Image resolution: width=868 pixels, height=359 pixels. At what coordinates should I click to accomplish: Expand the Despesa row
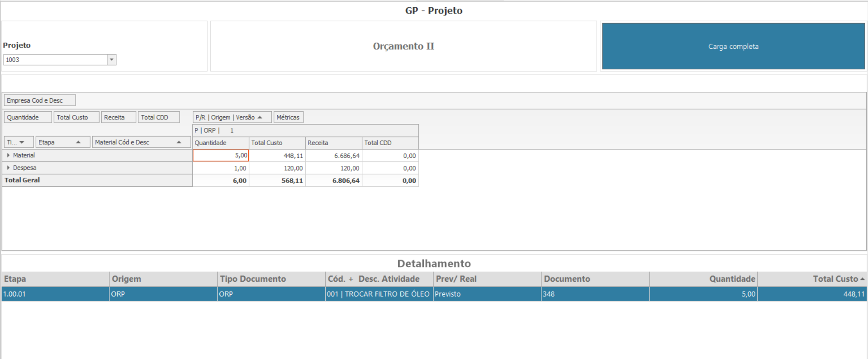click(x=8, y=168)
